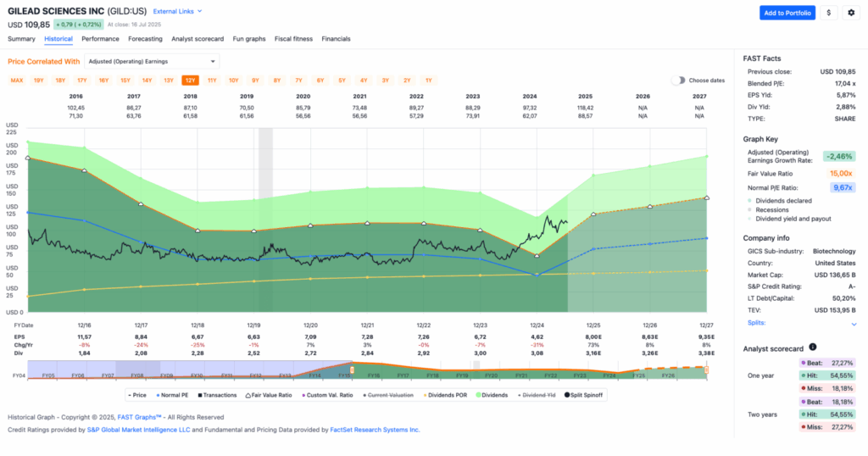Open the External Links dropdown
Image resolution: width=868 pixels, height=456 pixels.
(177, 11)
